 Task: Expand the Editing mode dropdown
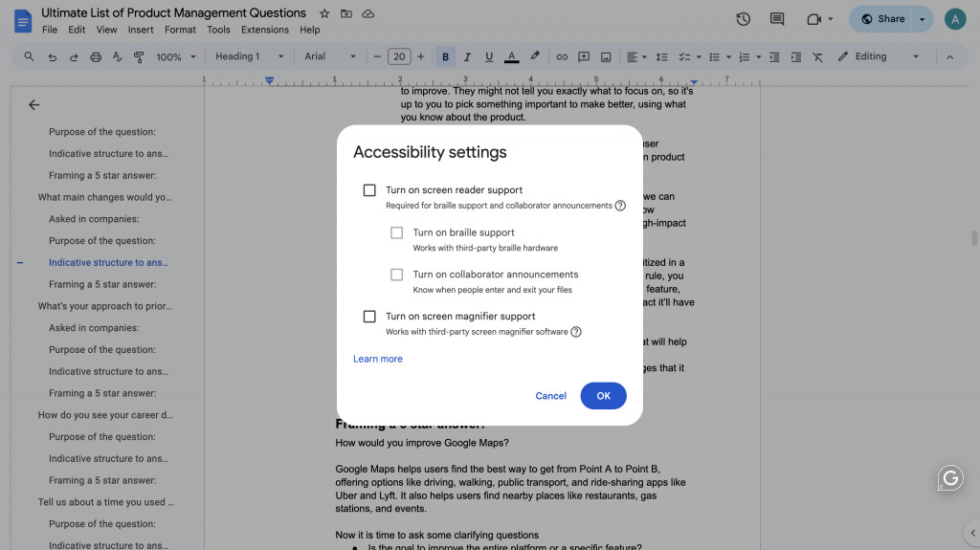click(x=879, y=57)
